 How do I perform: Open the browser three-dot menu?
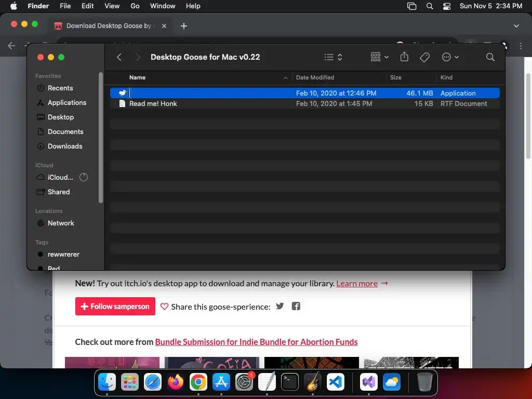point(521,46)
